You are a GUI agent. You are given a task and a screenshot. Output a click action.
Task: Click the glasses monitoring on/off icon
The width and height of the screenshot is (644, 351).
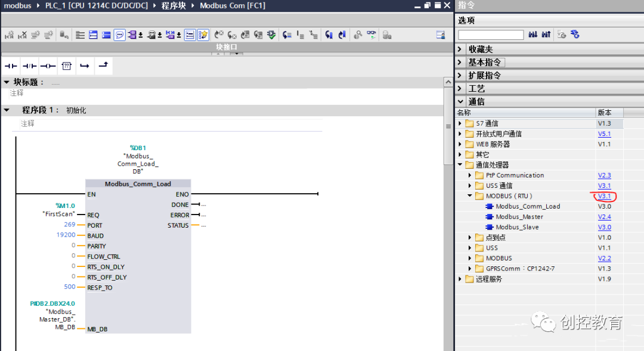click(x=371, y=35)
